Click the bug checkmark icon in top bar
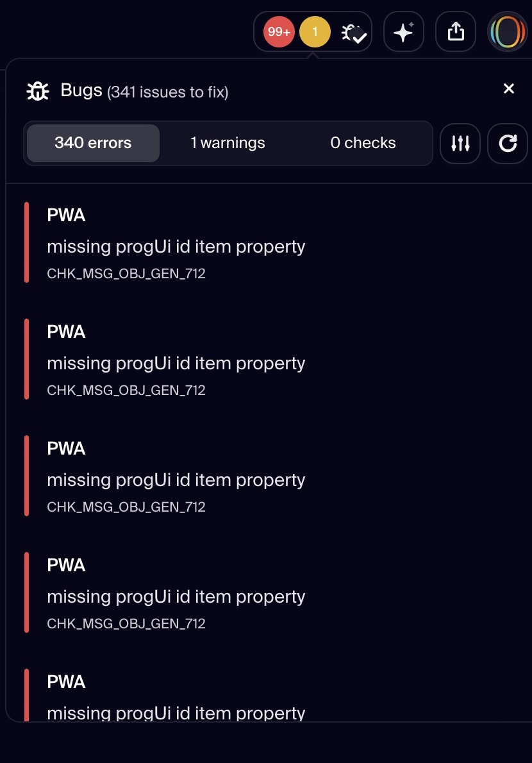Screen dimensions: 532x763 click(353, 33)
